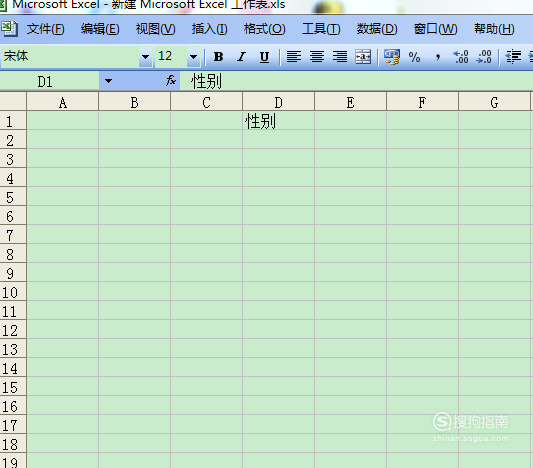Screen dimensions: 533x468
Task: Select column G header
Action: tap(494, 102)
